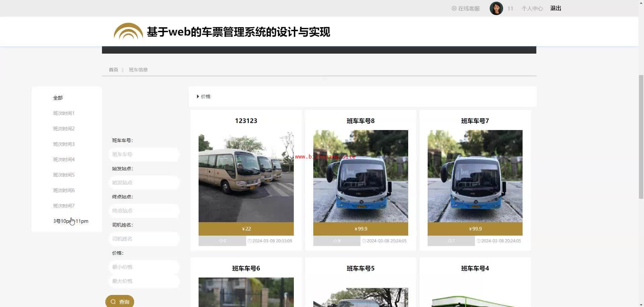
Task: Click the 查询 search button
Action: coord(120,301)
